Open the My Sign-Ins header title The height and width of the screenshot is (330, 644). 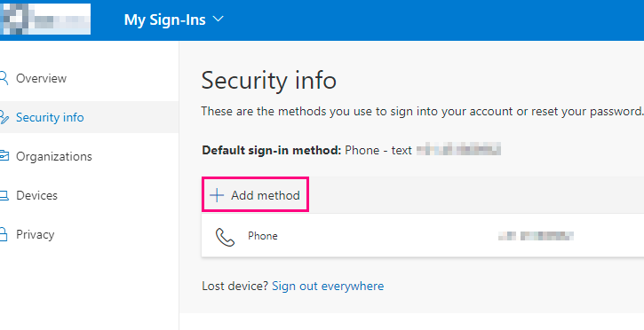[x=164, y=20]
